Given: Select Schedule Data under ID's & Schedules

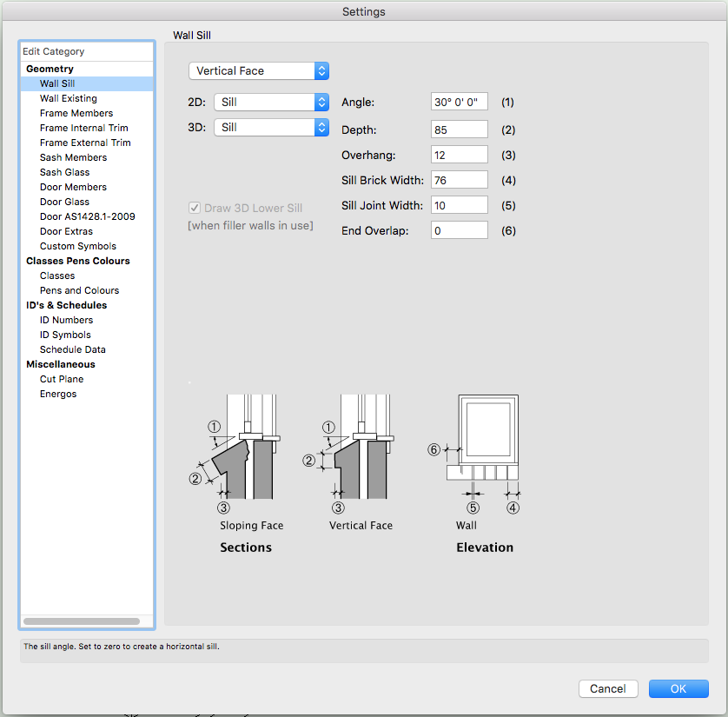Looking at the screenshot, I should [x=74, y=349].
